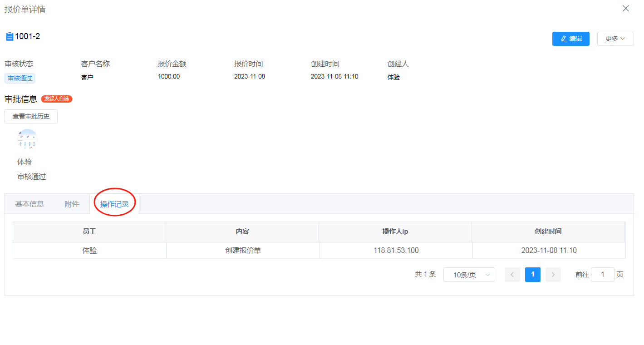Image resolution: width=644 pixels, height=345 pixels.
Task: Click the orange 发起人自选 badge
Action: tap(57, 99)
